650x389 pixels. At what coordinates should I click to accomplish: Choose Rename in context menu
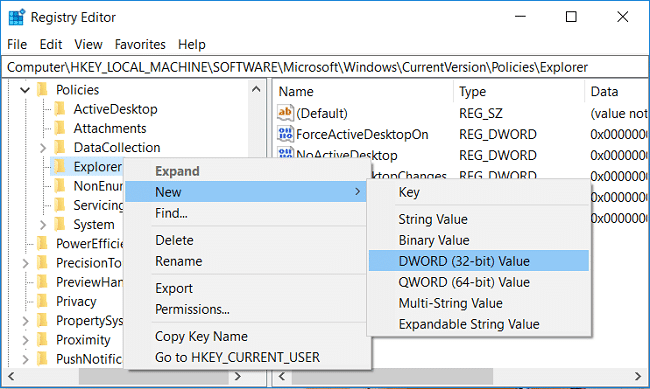click(245, 261)
